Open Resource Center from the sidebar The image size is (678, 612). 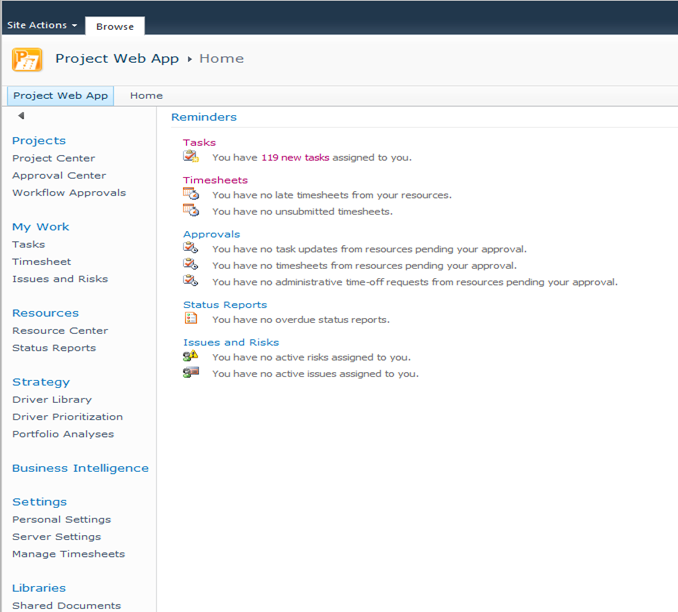[60, 330]
